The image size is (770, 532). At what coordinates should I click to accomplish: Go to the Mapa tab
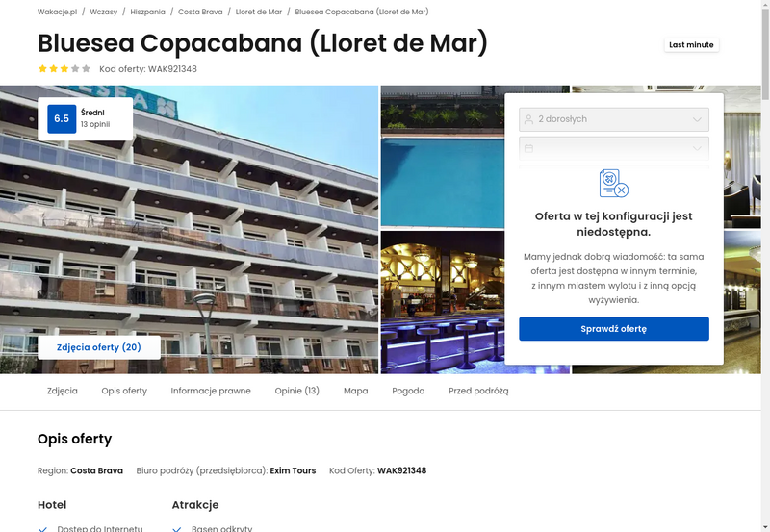(x=355, y=391)
